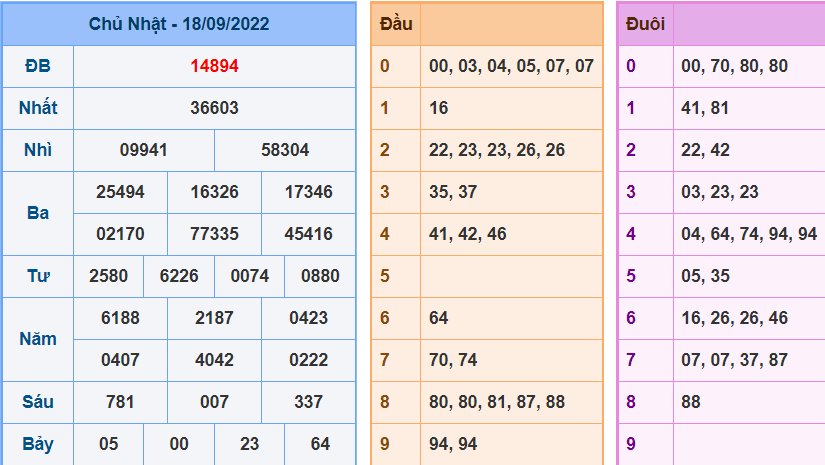Select fourth prize number 2580
825x465 pixels.
(x=108, y=277)
